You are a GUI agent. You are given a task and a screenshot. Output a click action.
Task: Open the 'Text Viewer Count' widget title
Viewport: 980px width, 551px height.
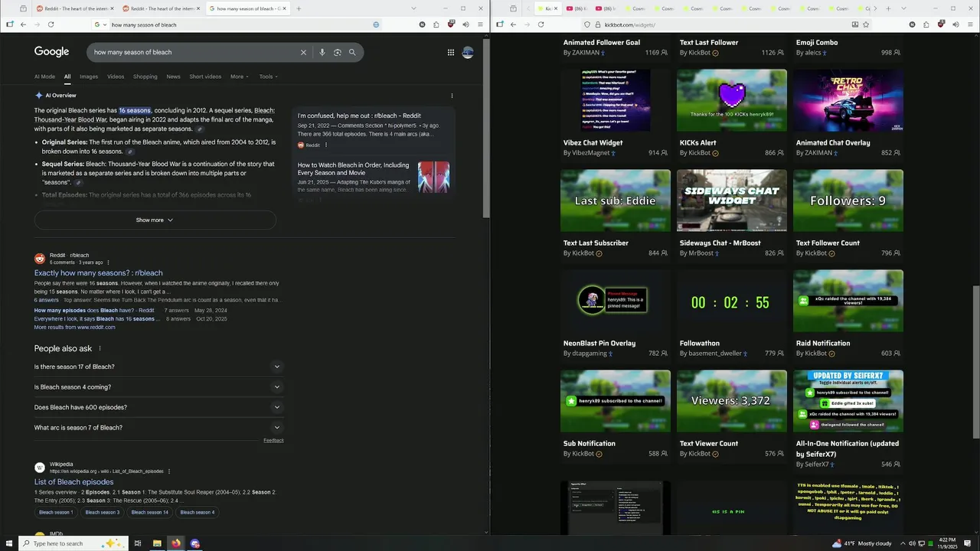709,444
